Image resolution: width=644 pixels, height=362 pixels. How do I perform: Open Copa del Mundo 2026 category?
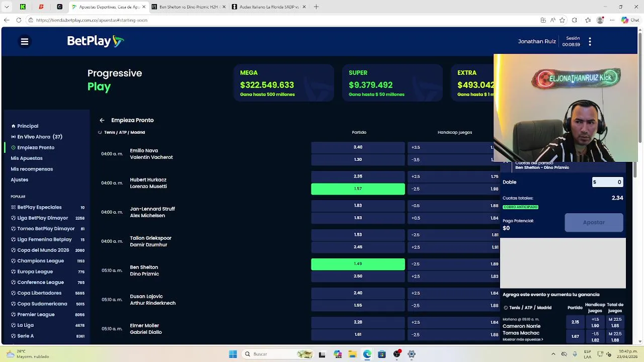coord(48,250)
